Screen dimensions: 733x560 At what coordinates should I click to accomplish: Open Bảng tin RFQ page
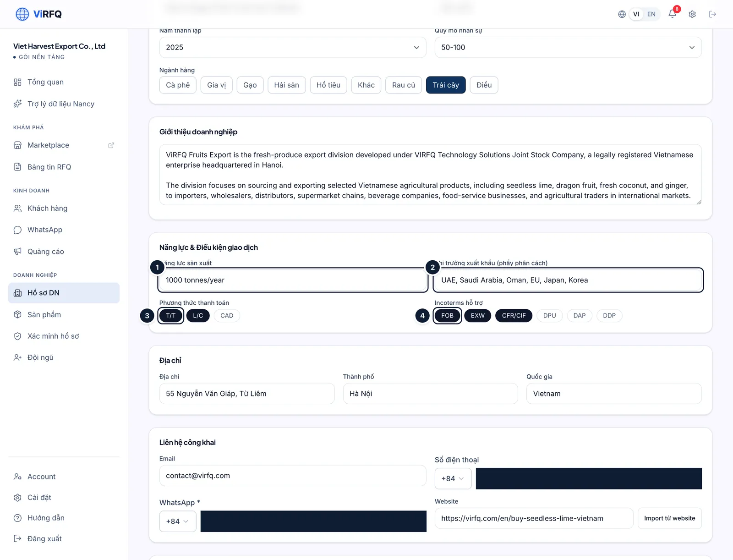click(64, 167)
